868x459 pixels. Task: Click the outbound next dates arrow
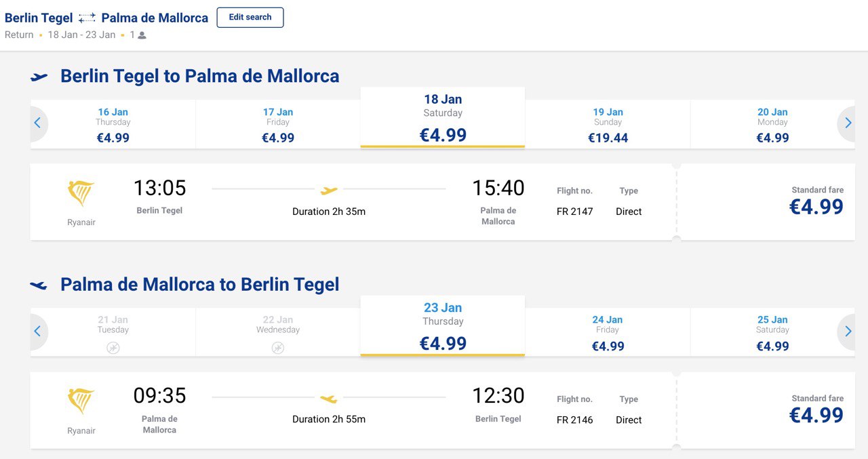(x=847, y=123)
